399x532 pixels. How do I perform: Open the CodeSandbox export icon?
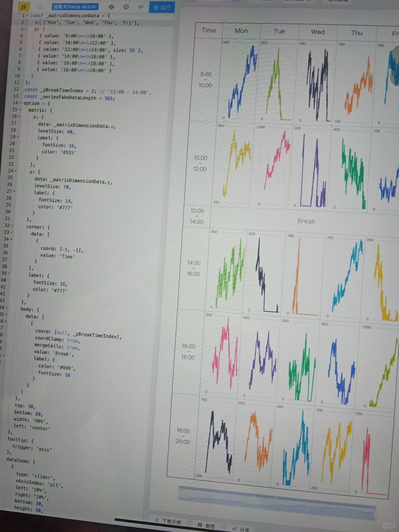(112, 7)
